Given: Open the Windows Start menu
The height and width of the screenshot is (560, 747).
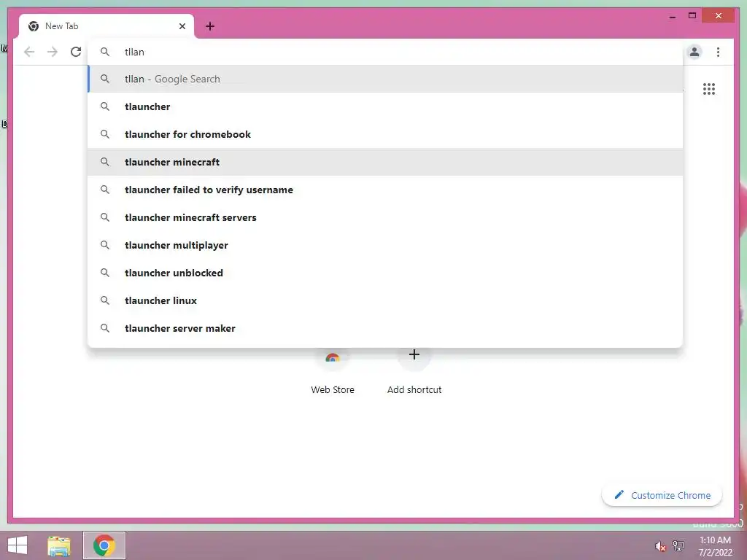Looking at the screenshot, I should (x=18, y=545).
